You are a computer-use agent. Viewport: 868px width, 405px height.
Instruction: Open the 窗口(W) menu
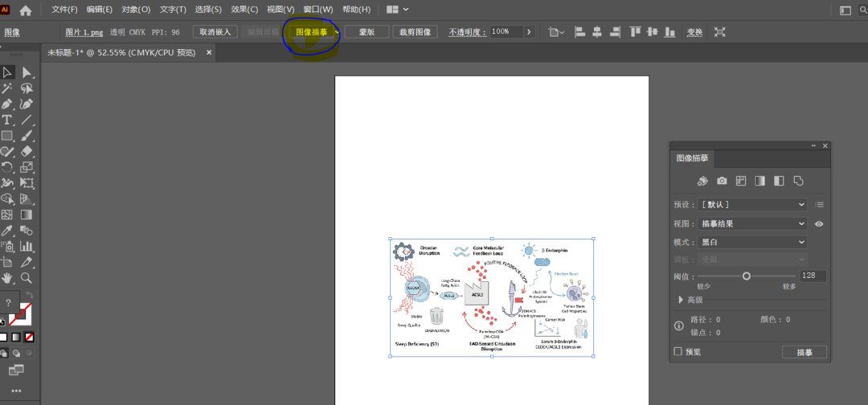pos(317,10)
